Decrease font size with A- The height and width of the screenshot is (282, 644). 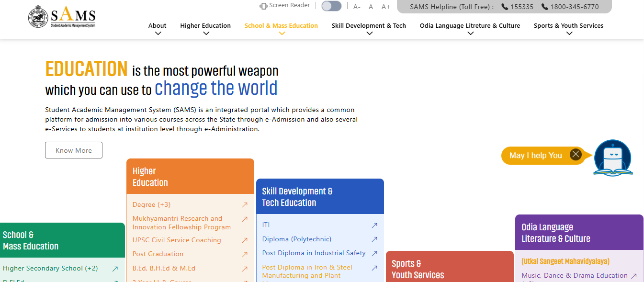(x=357, y=7)
